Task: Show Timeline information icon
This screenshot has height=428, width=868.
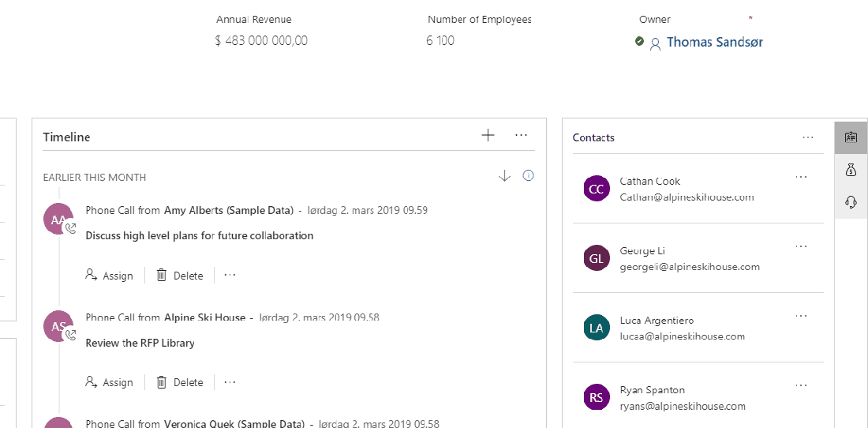Action: click(529, 176)
